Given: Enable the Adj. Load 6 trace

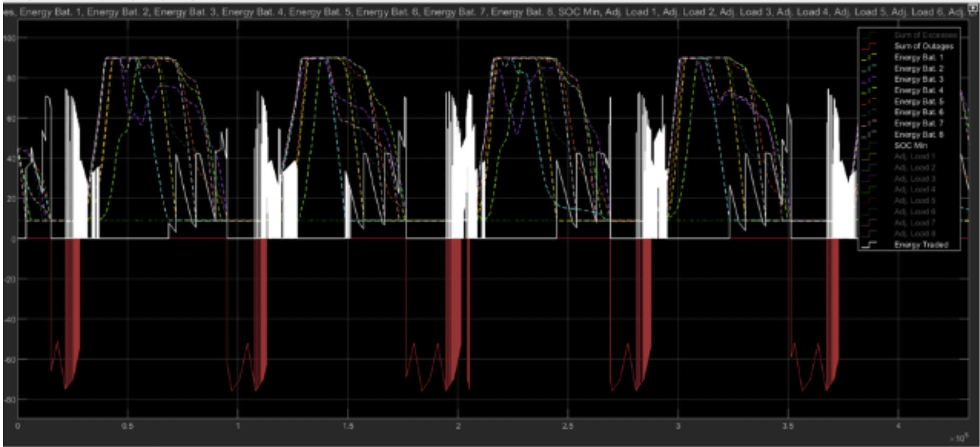Looking at the screenshot, I should [914, 211].
